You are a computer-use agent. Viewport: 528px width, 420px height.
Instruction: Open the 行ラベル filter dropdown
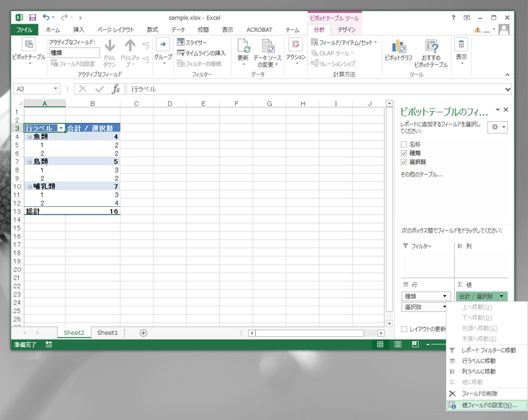(x=61, y=129)
